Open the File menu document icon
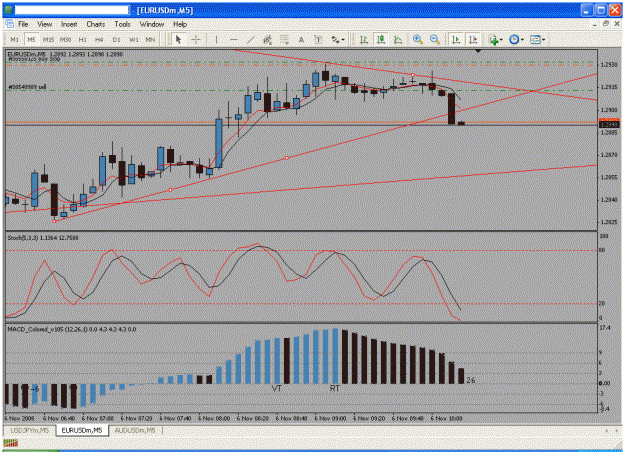Viewport: 625px width, 452px height. [x=9, y=24]
